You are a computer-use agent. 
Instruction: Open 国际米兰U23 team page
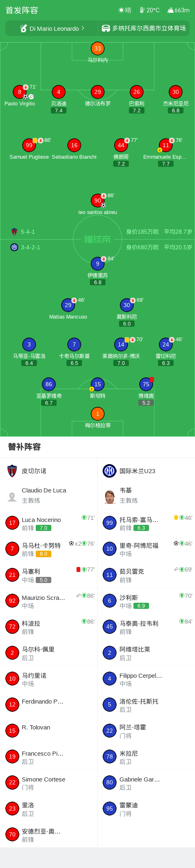click(146, 471)
